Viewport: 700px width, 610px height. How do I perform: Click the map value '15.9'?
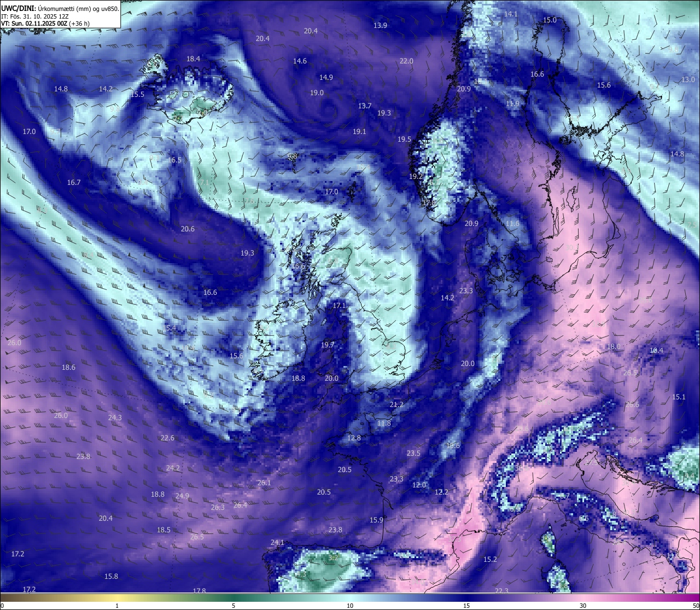(376, 520)
